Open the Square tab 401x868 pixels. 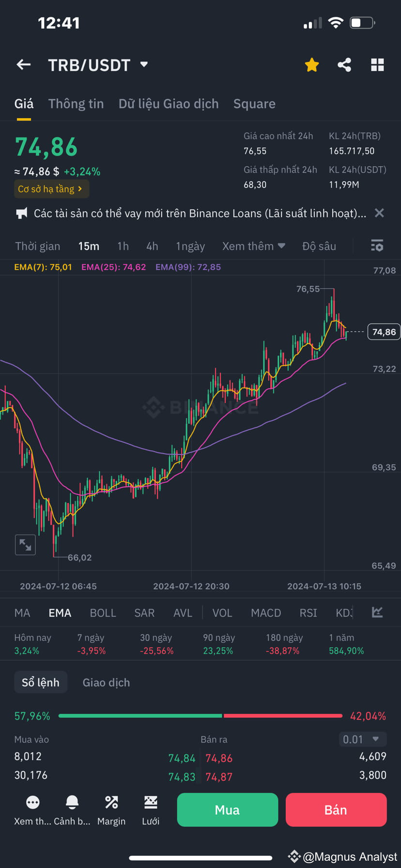coord(254,104)
